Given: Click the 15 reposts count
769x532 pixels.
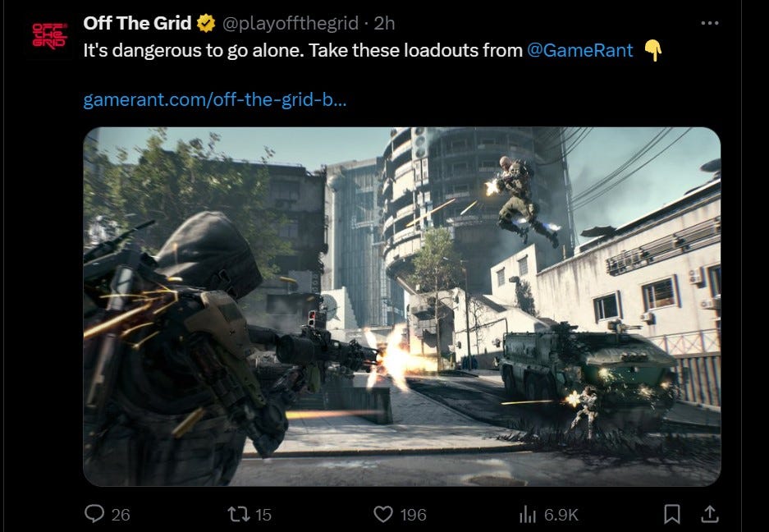Looking at the screenshot, I should click(x=263, y=514).
